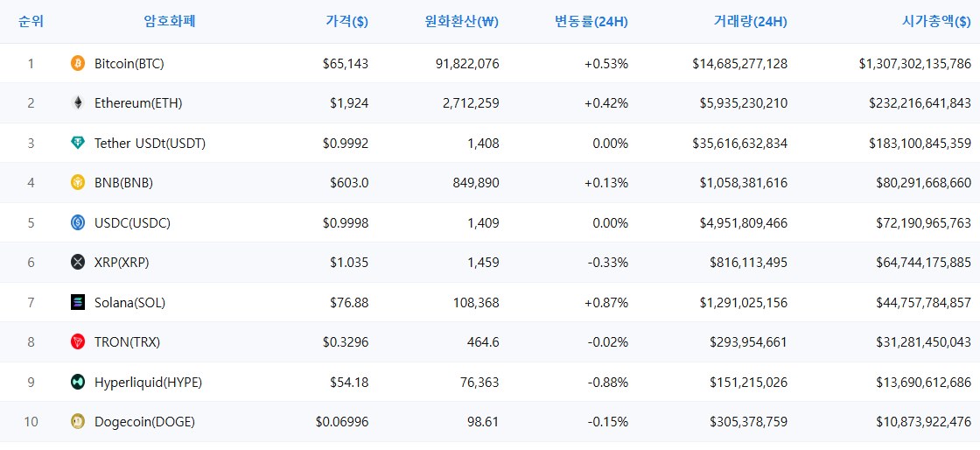Select Solana price $76.88

click(x=349, y=303)
